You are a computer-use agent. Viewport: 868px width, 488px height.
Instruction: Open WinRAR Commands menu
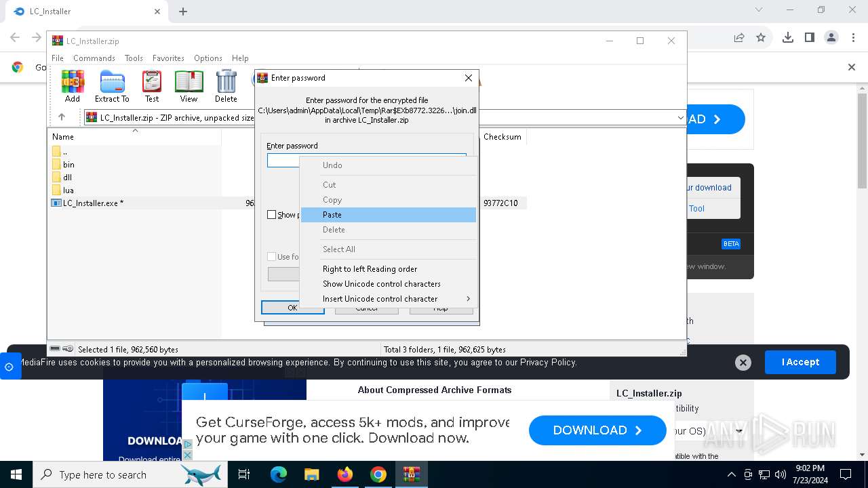94,58
